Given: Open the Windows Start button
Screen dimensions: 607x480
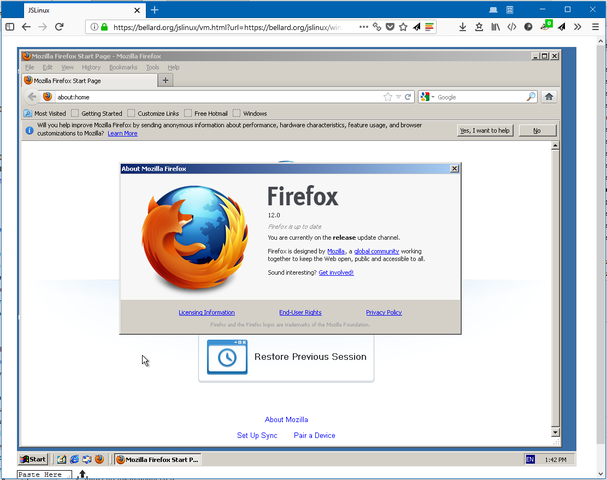Looking at the screenshot, I should point(33,459).
